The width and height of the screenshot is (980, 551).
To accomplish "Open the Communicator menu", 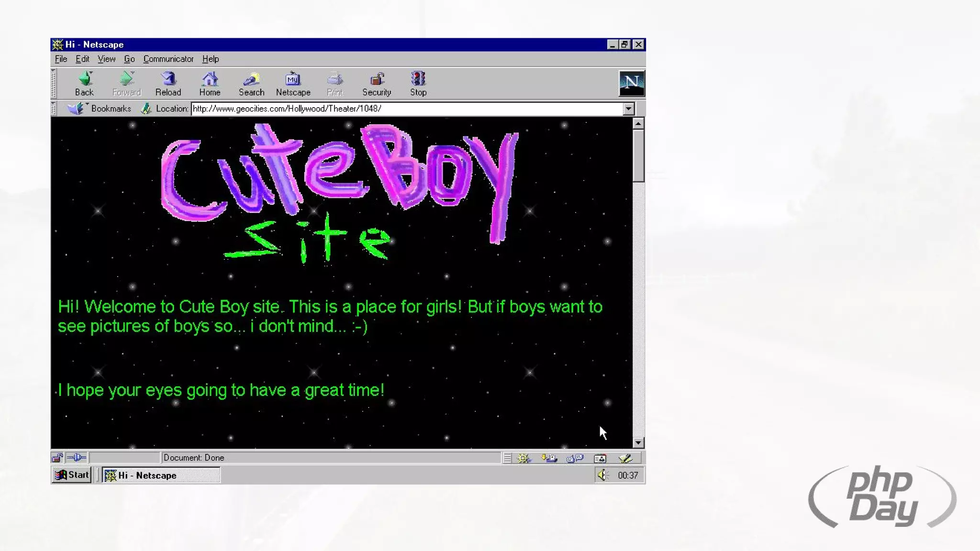I will (x=168, y=59).
